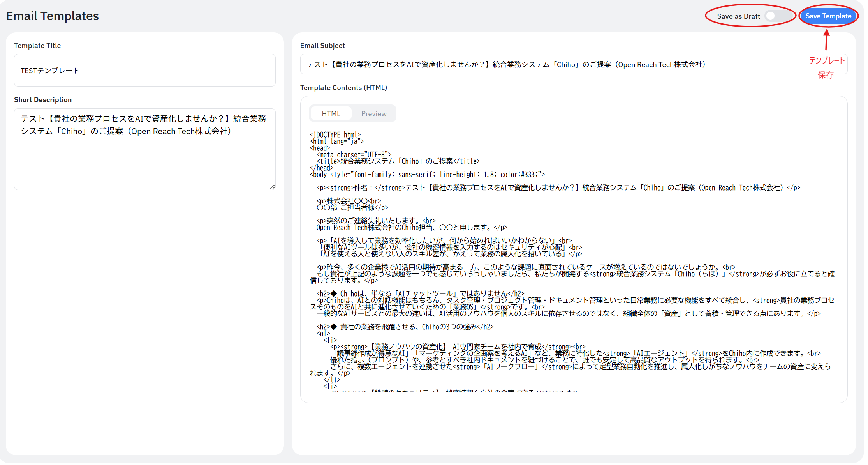Switch to the Preview tab
The image size is (868, 465).
[x=373, y=114]
